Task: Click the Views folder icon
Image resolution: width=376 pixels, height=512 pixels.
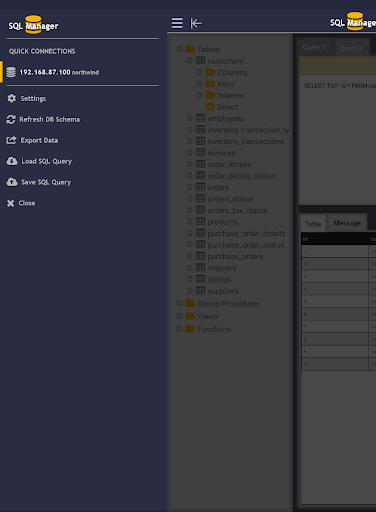Action: pyautogui.click(x=190, y=315)
